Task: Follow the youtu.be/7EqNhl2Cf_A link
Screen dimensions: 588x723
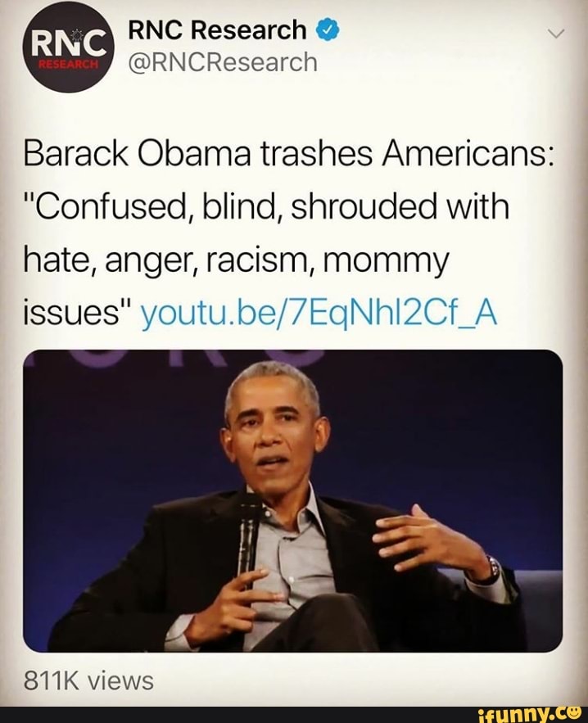Action: [x=319, y=314]
